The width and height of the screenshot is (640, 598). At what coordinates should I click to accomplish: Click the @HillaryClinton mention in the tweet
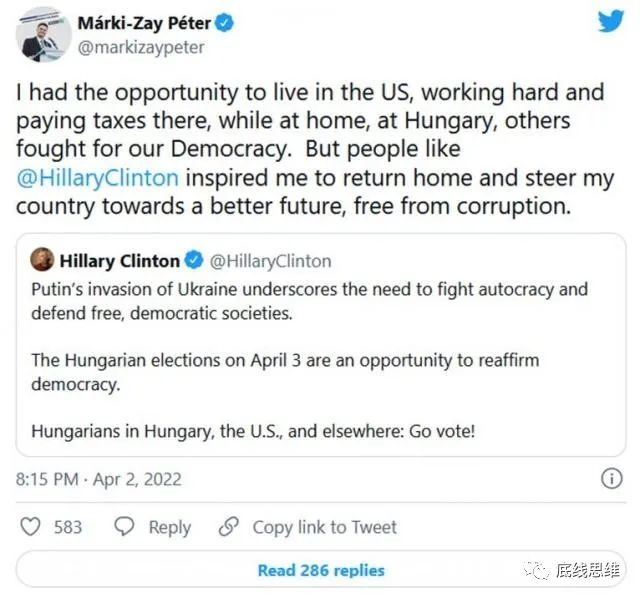98,178
